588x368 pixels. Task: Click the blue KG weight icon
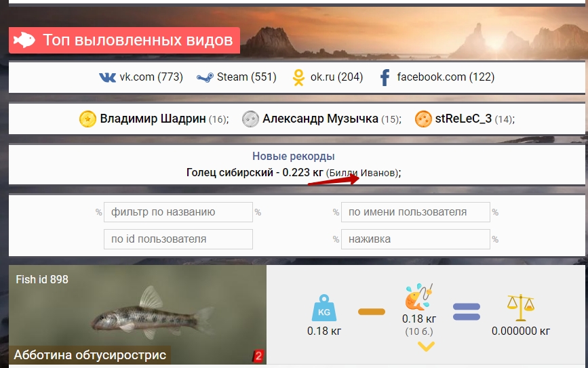tap(323, 310)
